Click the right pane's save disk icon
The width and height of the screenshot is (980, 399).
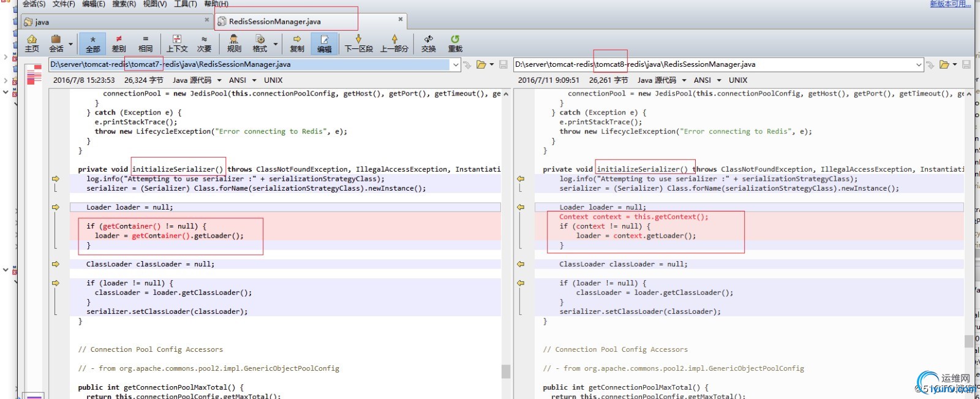[967, 64]
